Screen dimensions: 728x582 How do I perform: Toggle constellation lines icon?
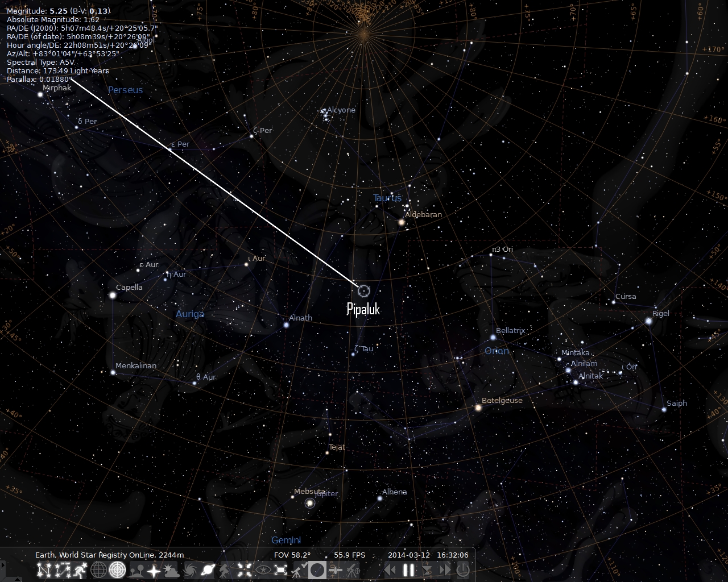click(x=44, y=569)
